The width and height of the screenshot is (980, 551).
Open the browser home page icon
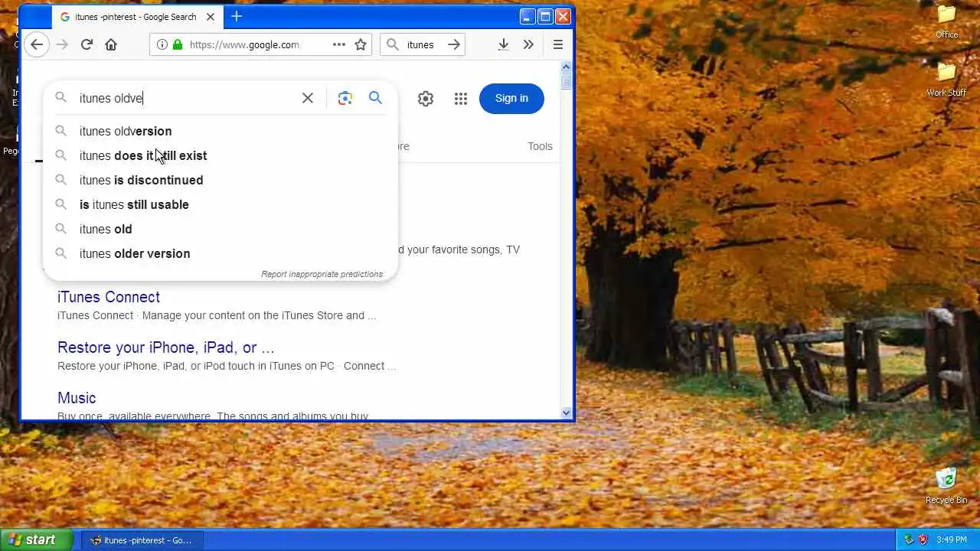click(x=111, y=44)
